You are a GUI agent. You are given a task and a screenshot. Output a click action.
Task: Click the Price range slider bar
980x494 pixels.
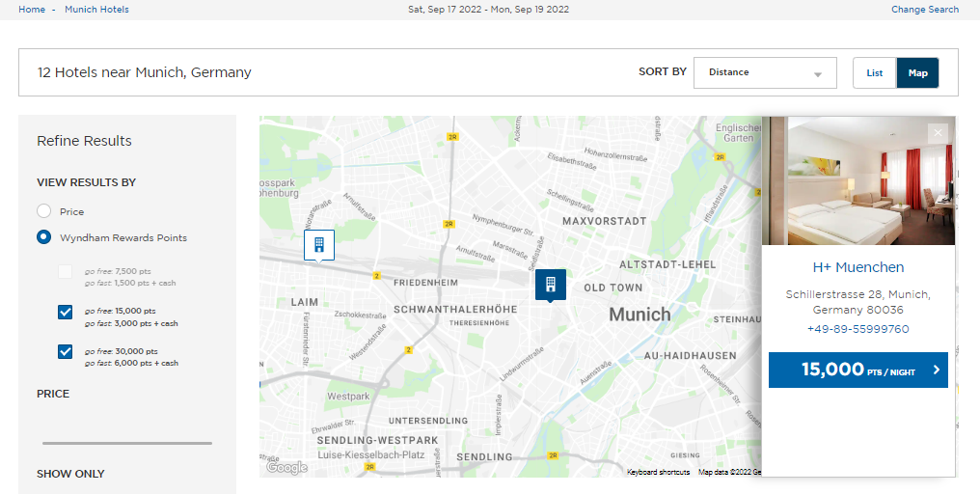tap(127, 444)
